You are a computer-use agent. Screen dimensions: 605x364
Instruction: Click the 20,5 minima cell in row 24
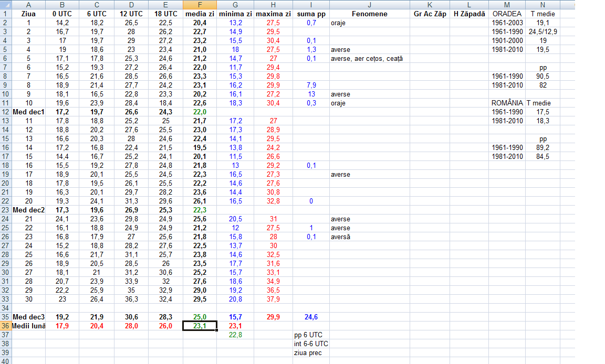[x=235, y=219]
